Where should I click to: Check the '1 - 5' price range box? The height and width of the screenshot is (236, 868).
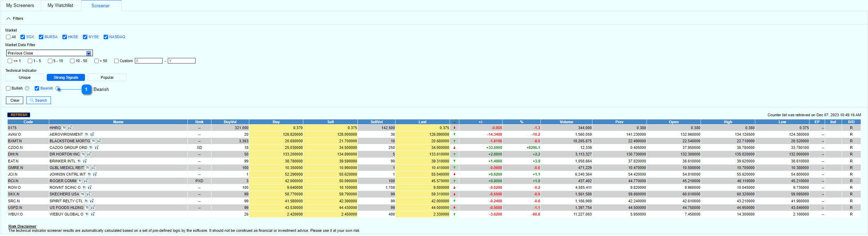click(x=30, y=61)
